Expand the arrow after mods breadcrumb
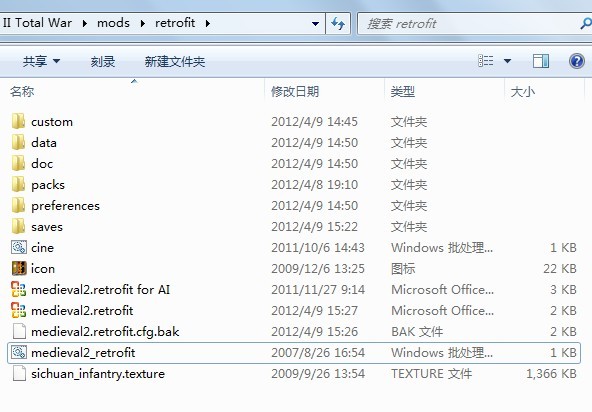This screenshot has height=412, width=592. pyautogui.click(x=143, y=23)
